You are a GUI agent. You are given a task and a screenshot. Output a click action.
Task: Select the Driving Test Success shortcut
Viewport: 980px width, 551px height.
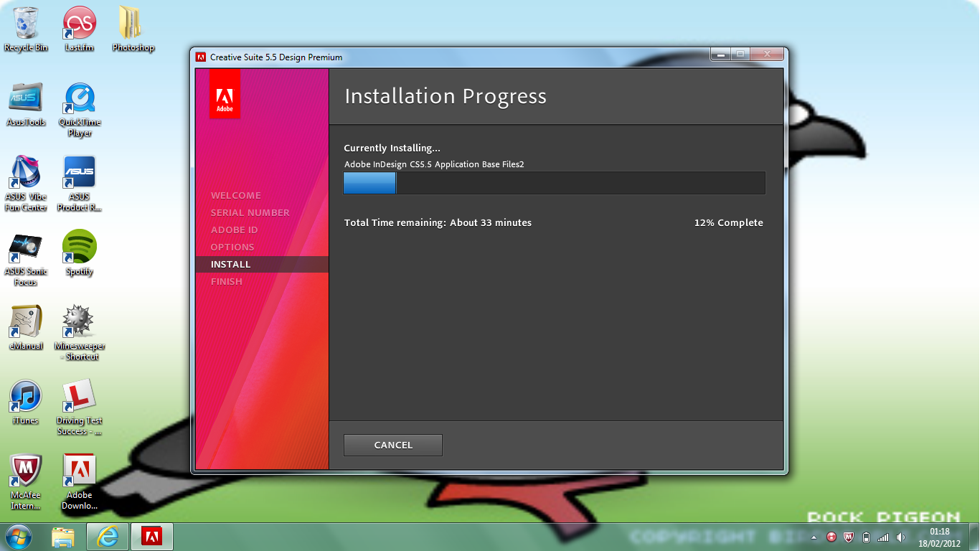click(80, 408)
